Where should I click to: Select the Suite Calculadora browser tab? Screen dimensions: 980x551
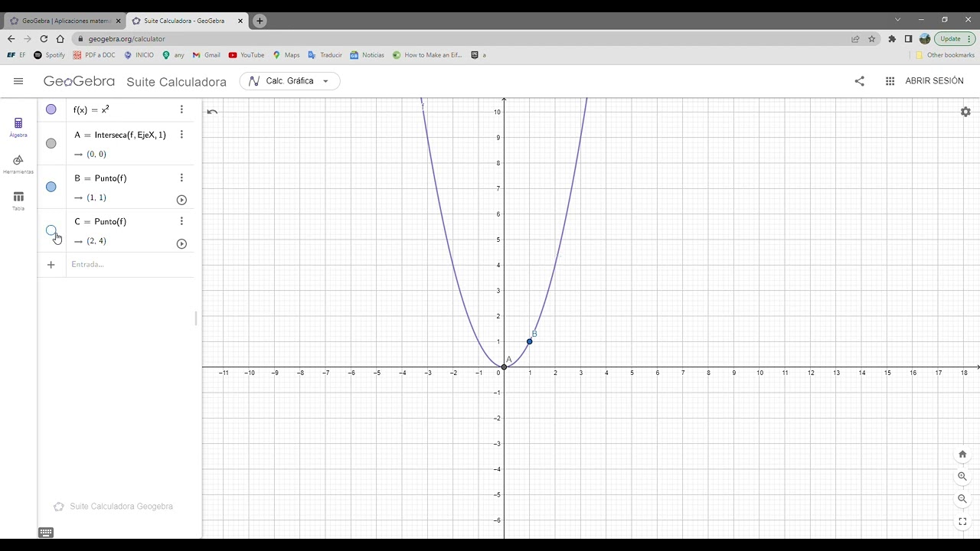[188, 21]
